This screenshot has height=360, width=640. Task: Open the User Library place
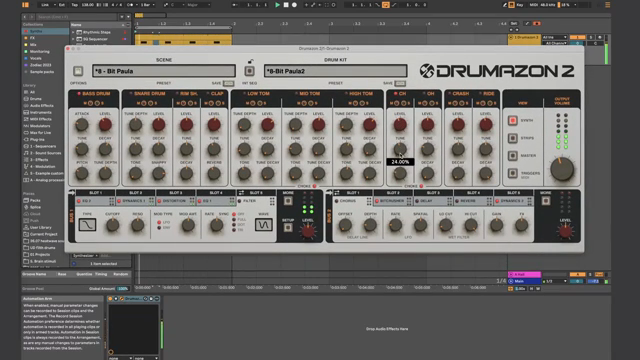tap(40, 227)
